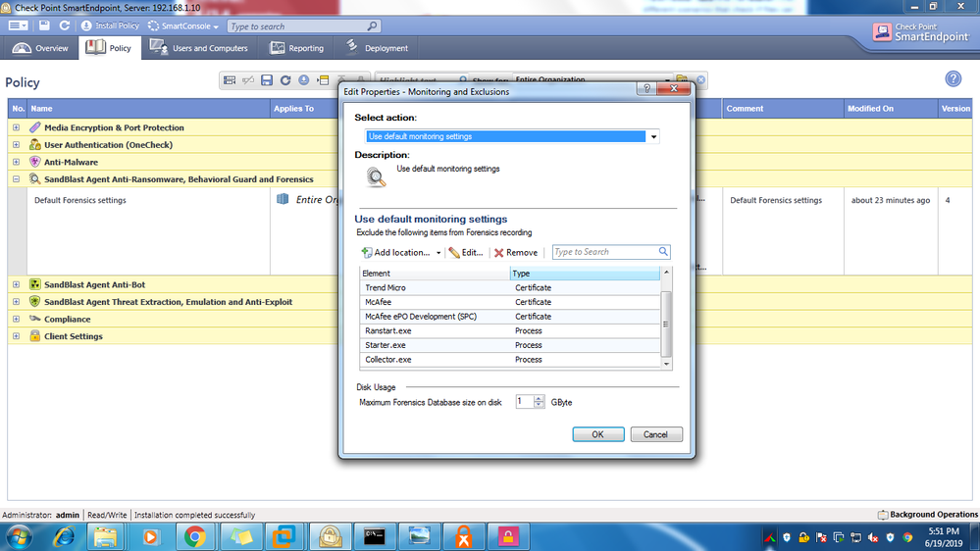Open Google Chrome from taskbar
Image resolution: width=980 pixels, height=551 pixels.
tap(195, 536)
